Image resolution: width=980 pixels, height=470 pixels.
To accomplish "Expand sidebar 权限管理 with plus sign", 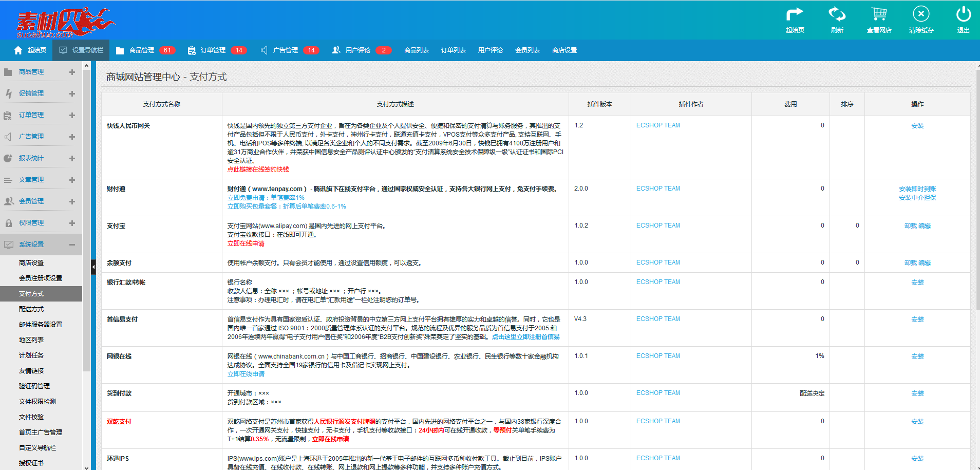I will [72, 223].
